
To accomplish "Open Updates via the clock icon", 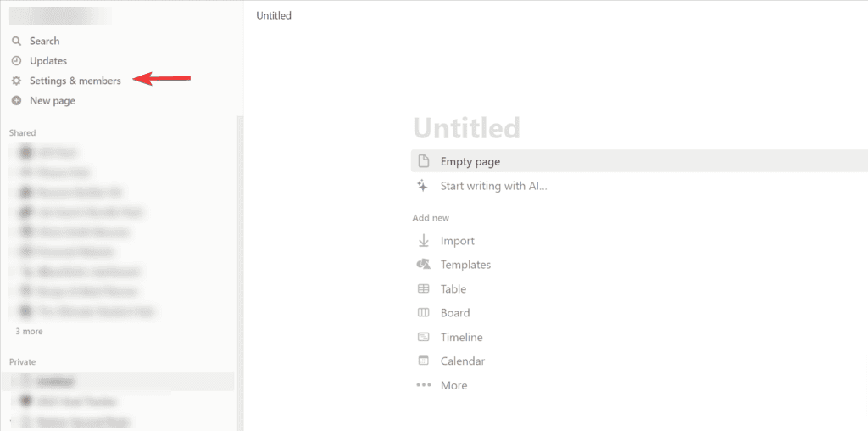I will pyautogui.click(x=16, y=61).
